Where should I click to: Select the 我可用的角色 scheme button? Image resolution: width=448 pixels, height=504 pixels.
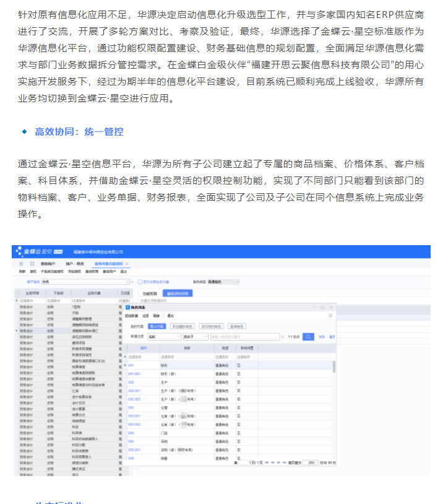(211, 326)
